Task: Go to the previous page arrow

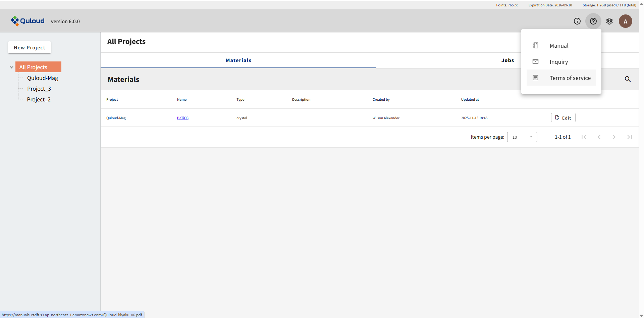Action: (x=599, y=137)
